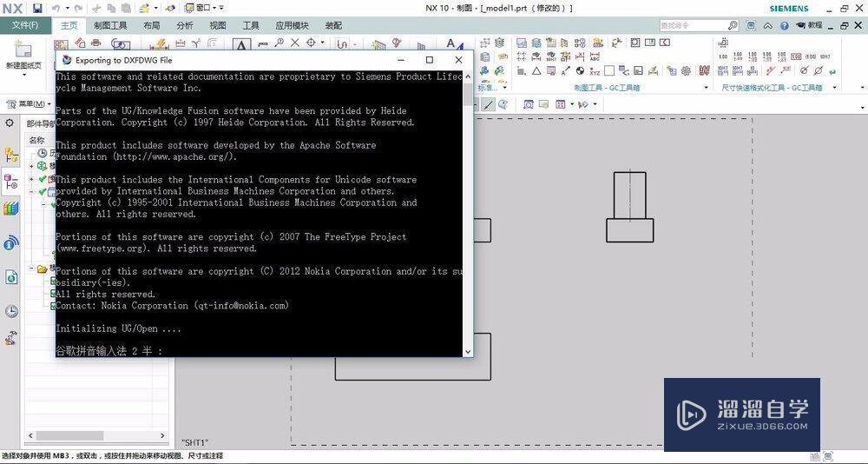Viewport: 868px width, 464px height.
Task: Click the 名称 column header in navigator
Action: click(x=37, y=140)
